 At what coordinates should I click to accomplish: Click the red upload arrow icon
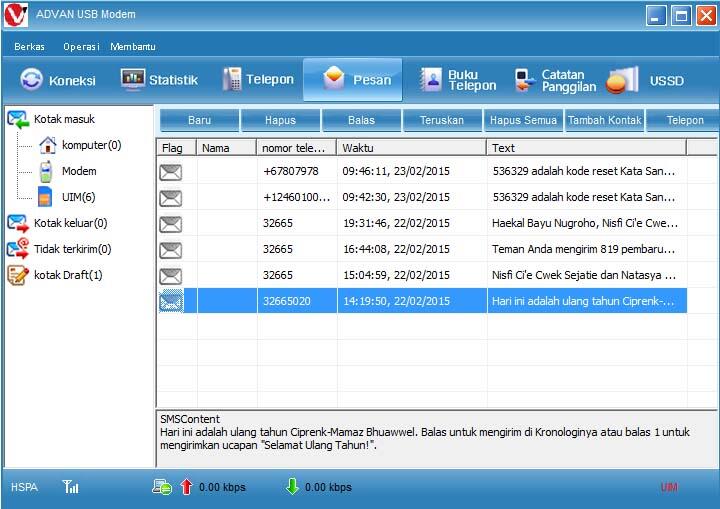click(x=186, y=487)
